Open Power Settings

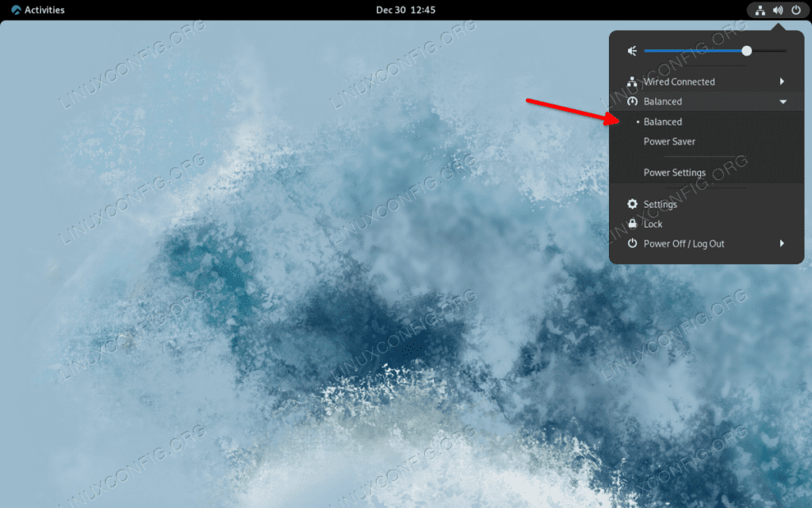point(707,172)
